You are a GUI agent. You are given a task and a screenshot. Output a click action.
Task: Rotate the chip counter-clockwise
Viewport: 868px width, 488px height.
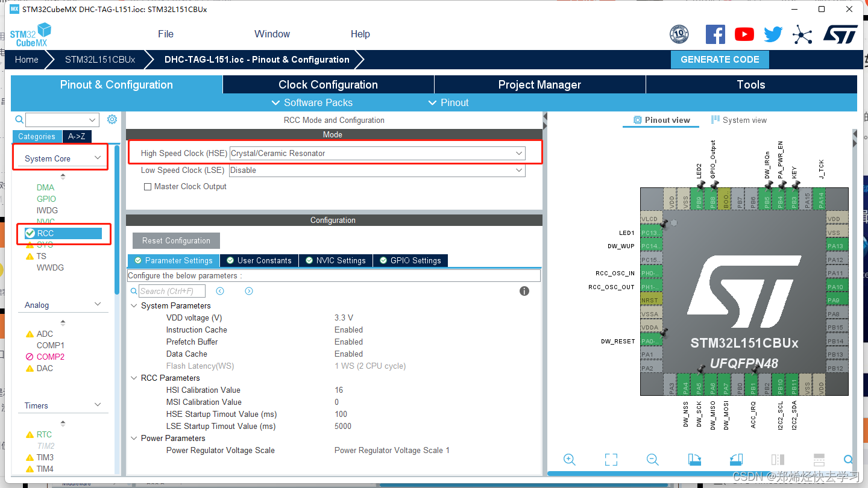pos(735,459)
